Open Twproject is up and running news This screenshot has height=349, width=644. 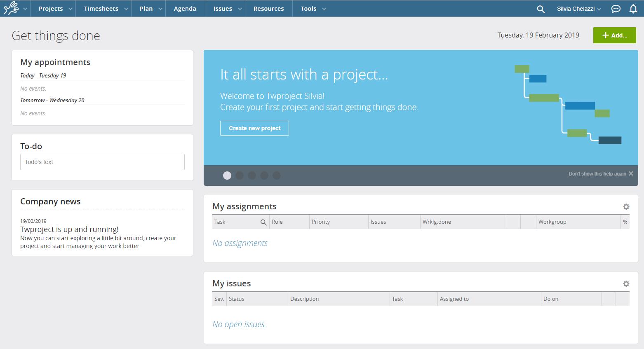click(x=69, y=230)
